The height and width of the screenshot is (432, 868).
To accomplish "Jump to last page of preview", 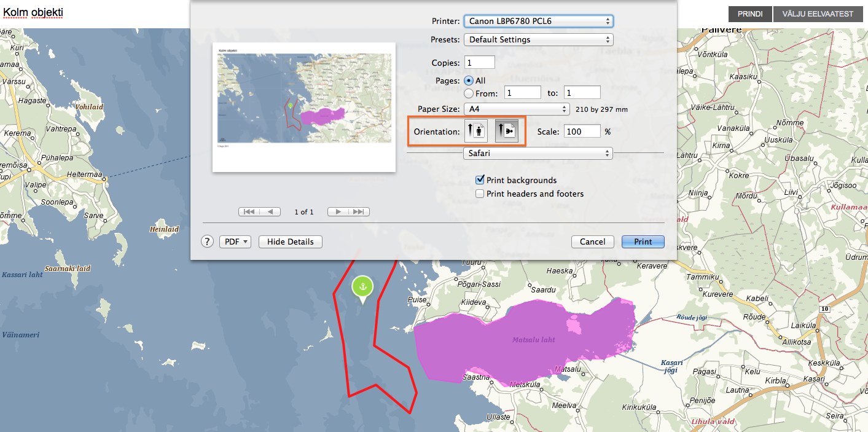I will point(359,212).
